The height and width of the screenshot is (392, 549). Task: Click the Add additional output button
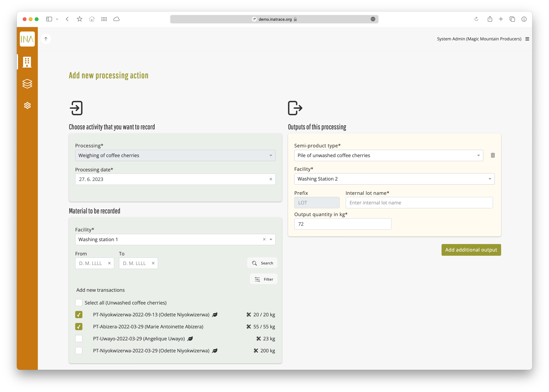pyautogui.click(x=471, y=250)
